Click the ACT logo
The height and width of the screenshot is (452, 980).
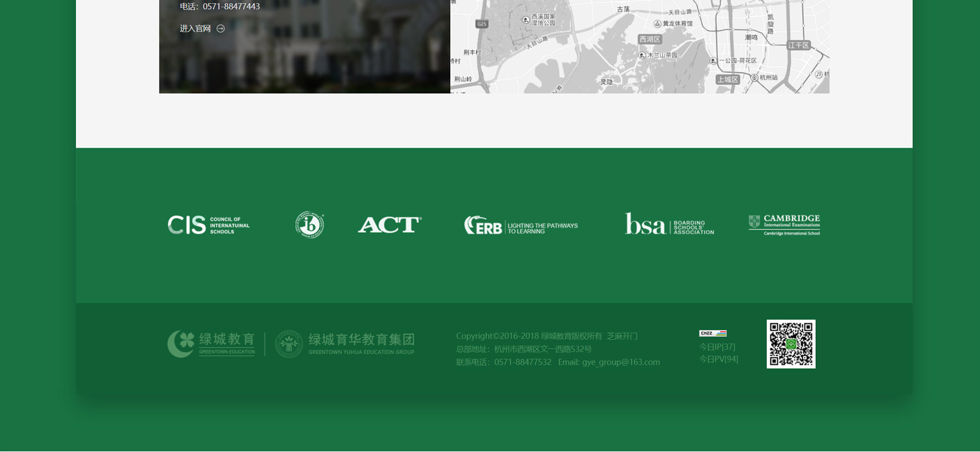point(390,225)
